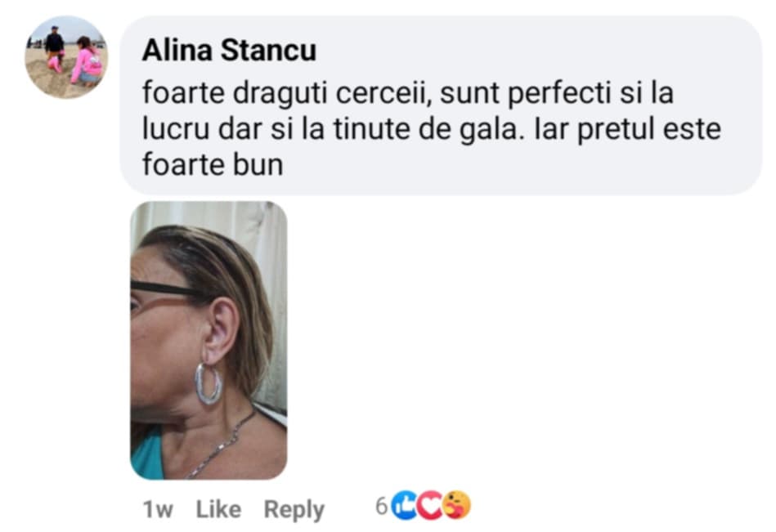Reply to Alina Stancu's comment

pos(294,509)
